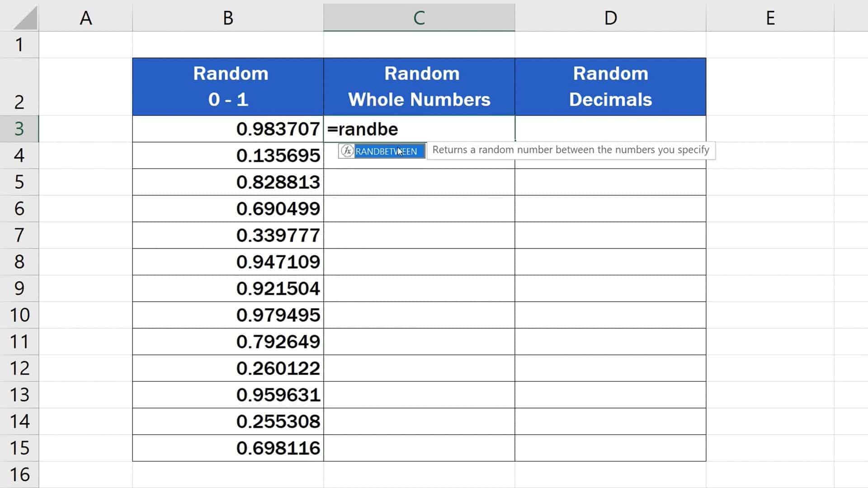This screenshot has height=488, width=868.
Task: Click cell containing 0.983707
Action: (228, 129)
